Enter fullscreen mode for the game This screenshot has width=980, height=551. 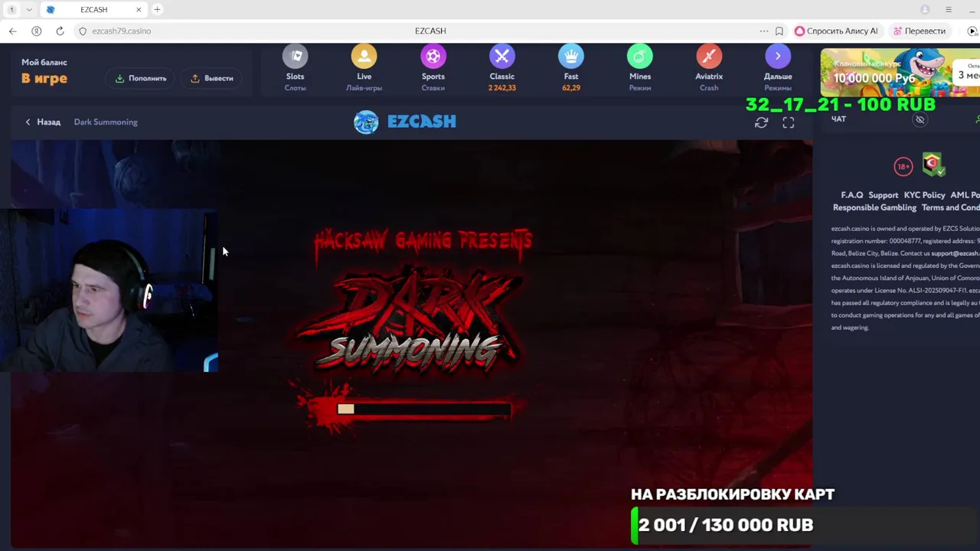coord(788,122)
